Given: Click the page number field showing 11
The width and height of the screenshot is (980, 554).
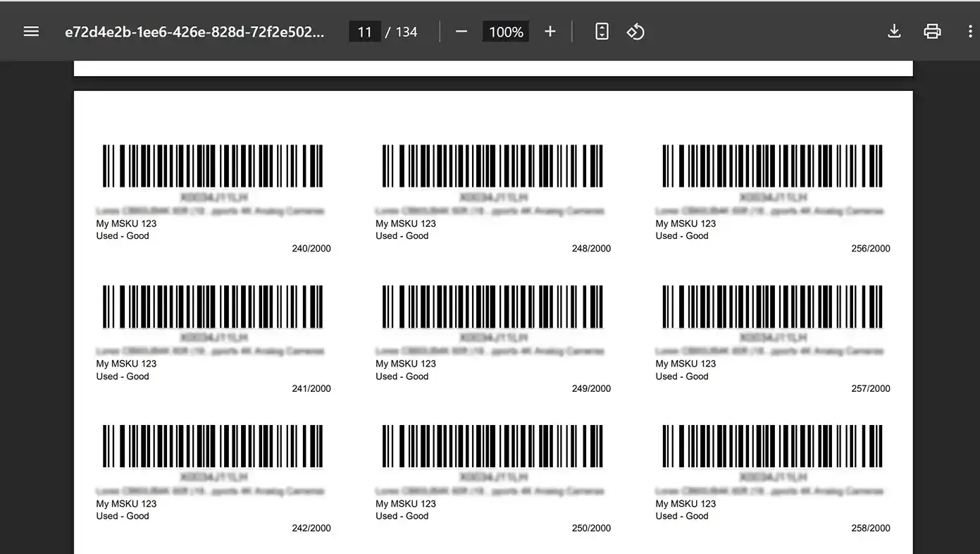Looking at the screenshot, I should 365,32.
